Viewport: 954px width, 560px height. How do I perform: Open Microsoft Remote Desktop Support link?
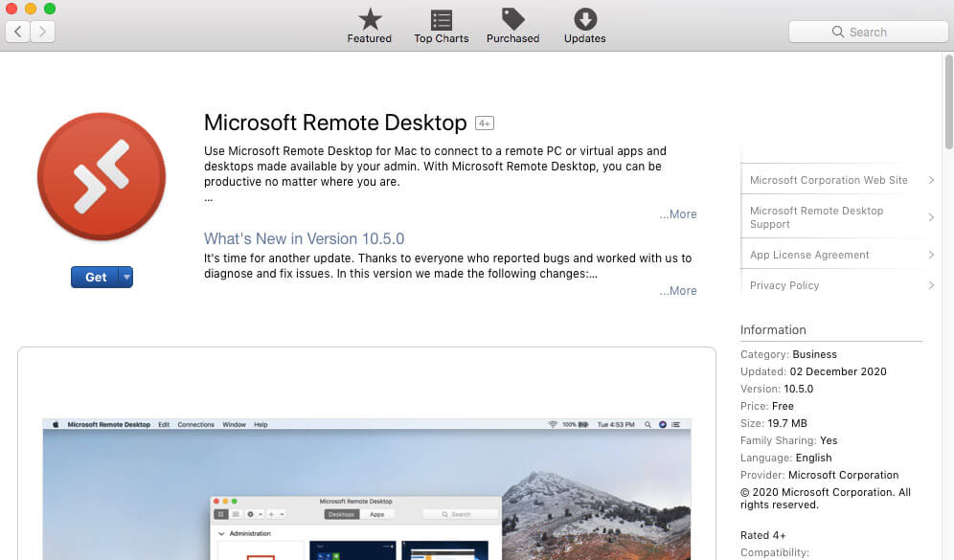[x=816, y=217]
